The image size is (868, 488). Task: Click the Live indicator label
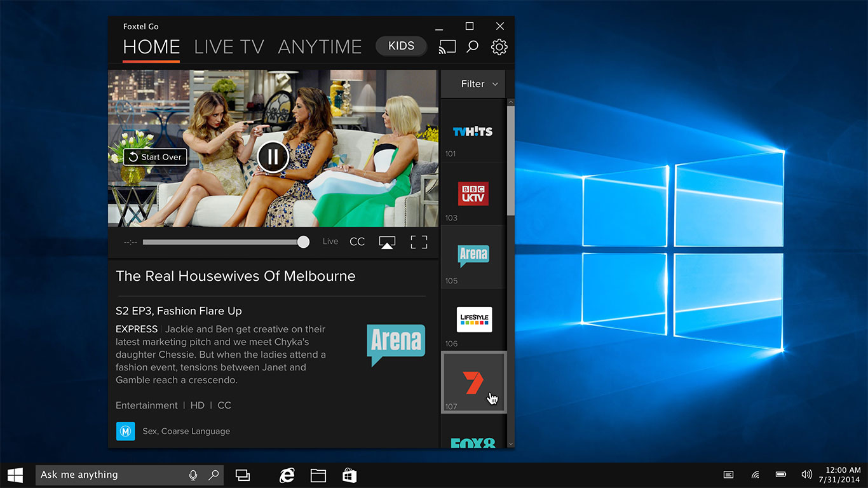[330, 241]
